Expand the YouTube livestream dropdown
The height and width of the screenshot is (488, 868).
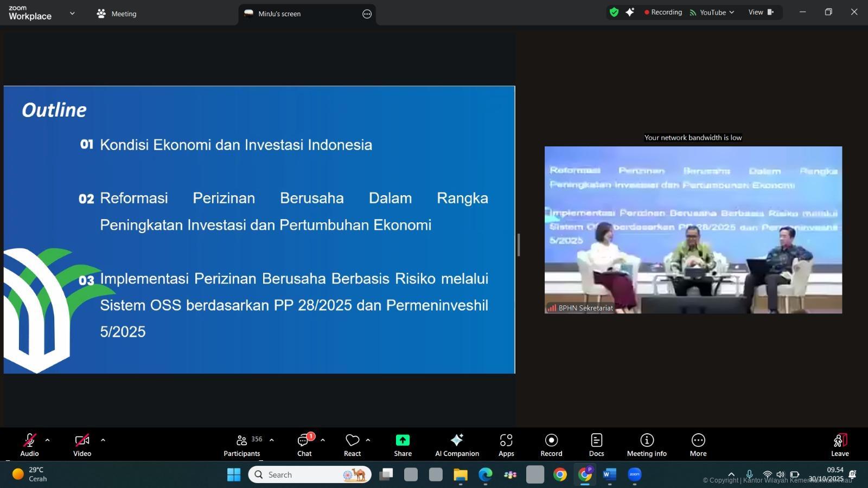point(712,12)
